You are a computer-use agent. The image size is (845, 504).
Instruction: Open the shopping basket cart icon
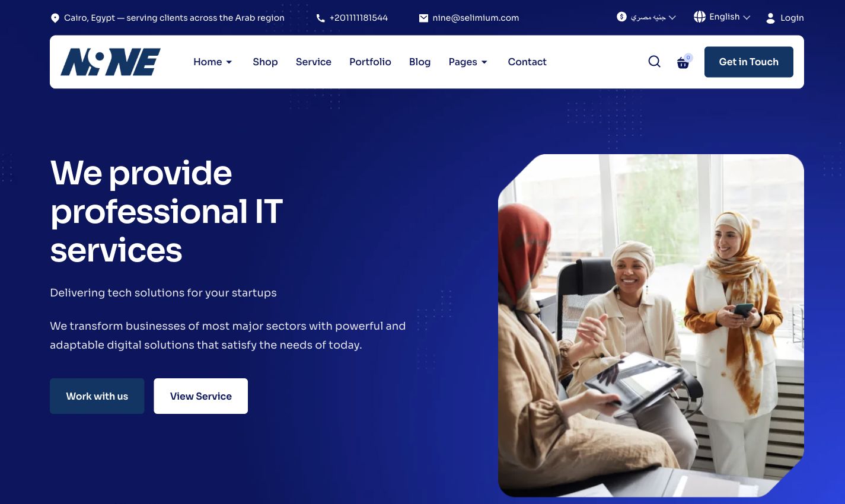(x=684, y=62)
